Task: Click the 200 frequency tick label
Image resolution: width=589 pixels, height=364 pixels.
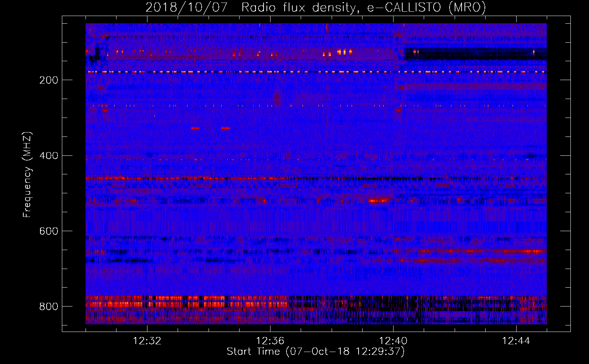Action: tap(49, 80)
